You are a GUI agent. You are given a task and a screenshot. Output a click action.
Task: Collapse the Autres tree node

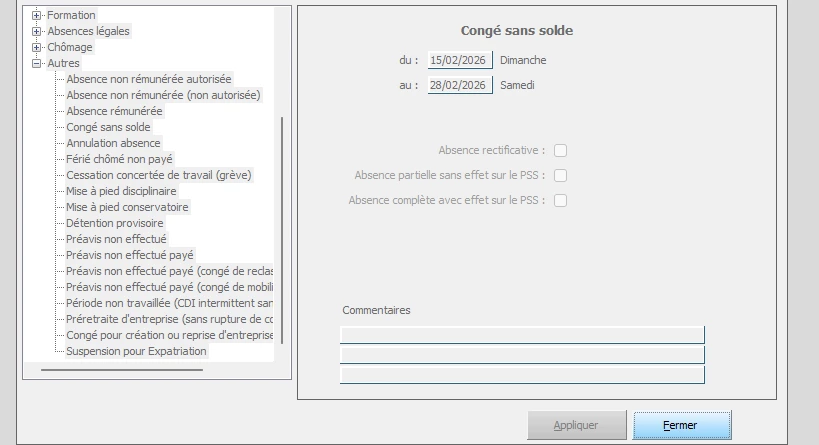pyautogui.click(x=37, y=63)
